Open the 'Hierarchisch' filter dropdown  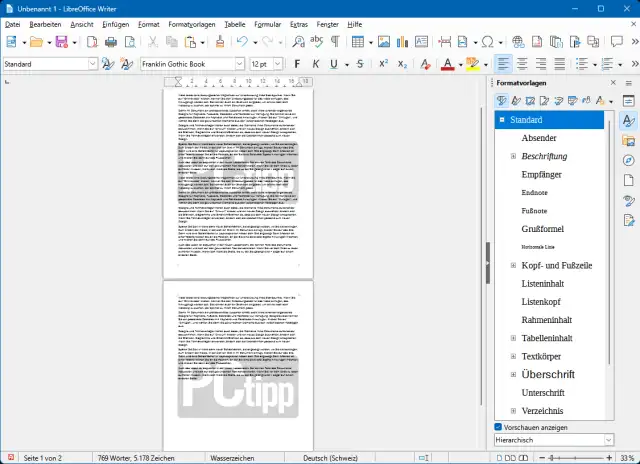[x=608, y=440]
